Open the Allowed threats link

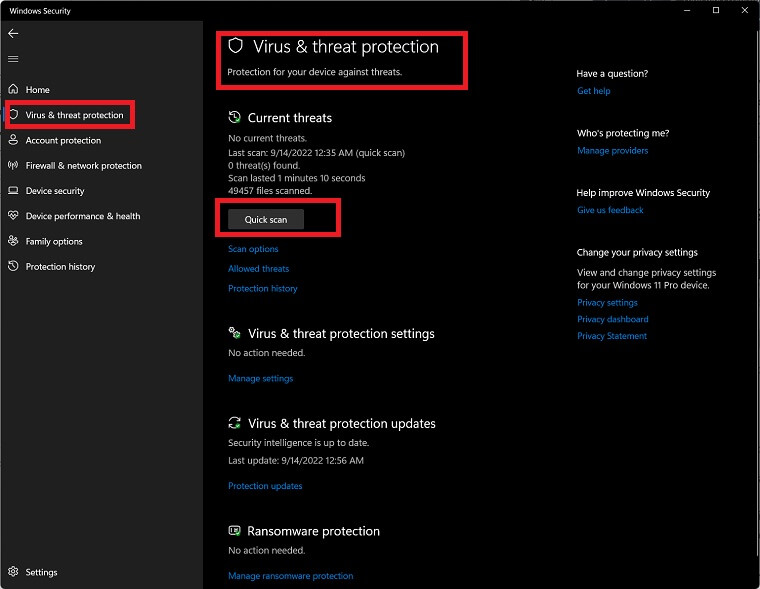click(258, 269)
